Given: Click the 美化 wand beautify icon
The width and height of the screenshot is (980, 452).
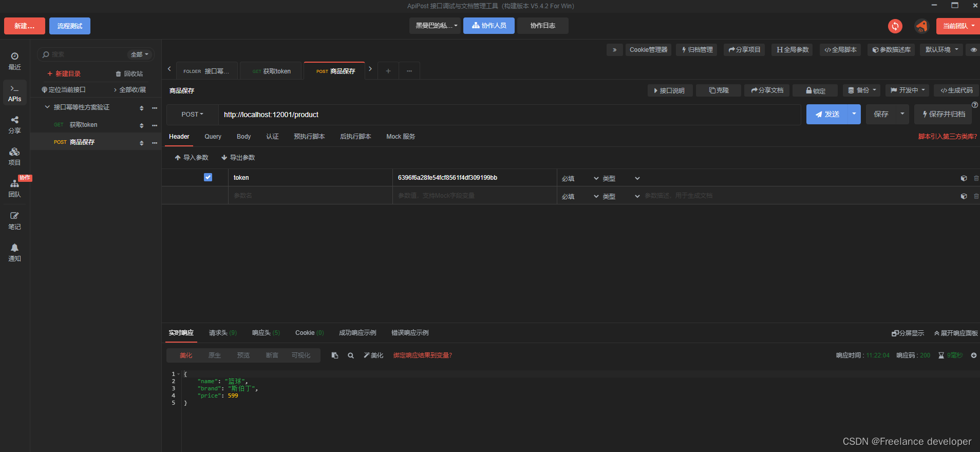Looking at the screenshot, I should pos(373,355).
